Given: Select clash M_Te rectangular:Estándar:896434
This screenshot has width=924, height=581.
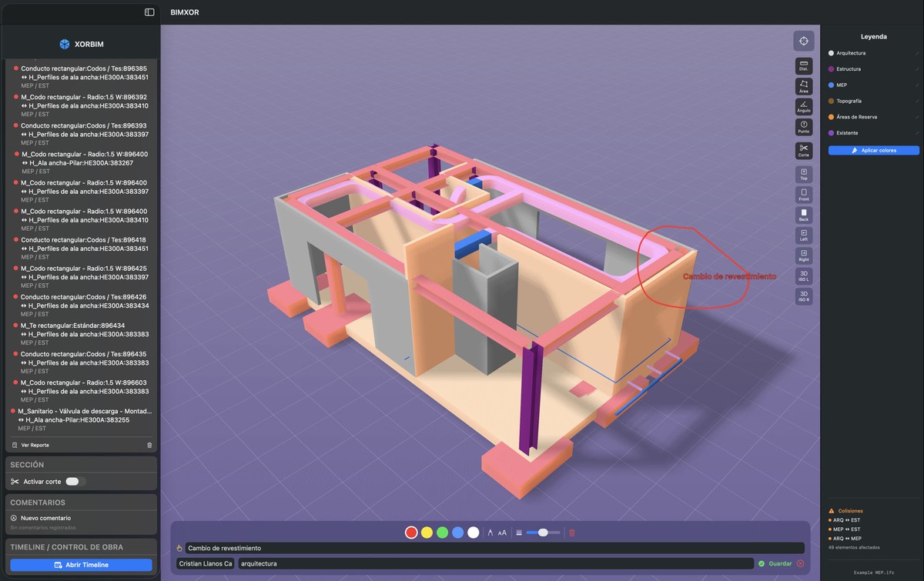Looking at the screenshot, I should tap(82, 334).
